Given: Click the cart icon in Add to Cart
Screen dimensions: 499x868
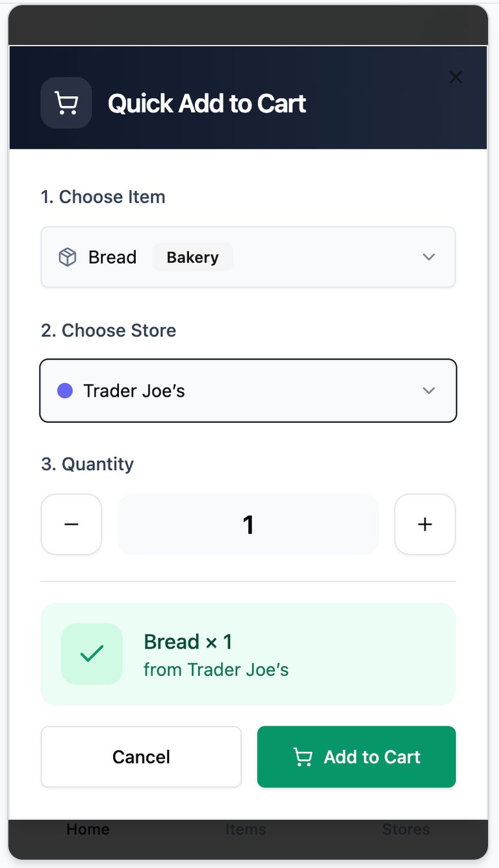Looking at the screenshot, I should pyautogui.click(x=303, y=757).
